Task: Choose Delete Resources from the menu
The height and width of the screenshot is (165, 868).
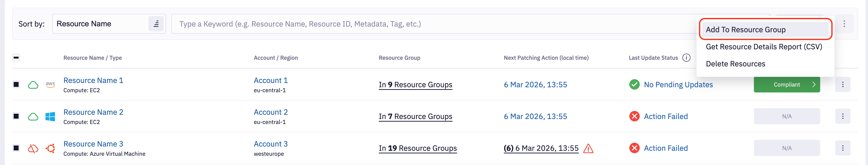Action: tap(735, 64)
